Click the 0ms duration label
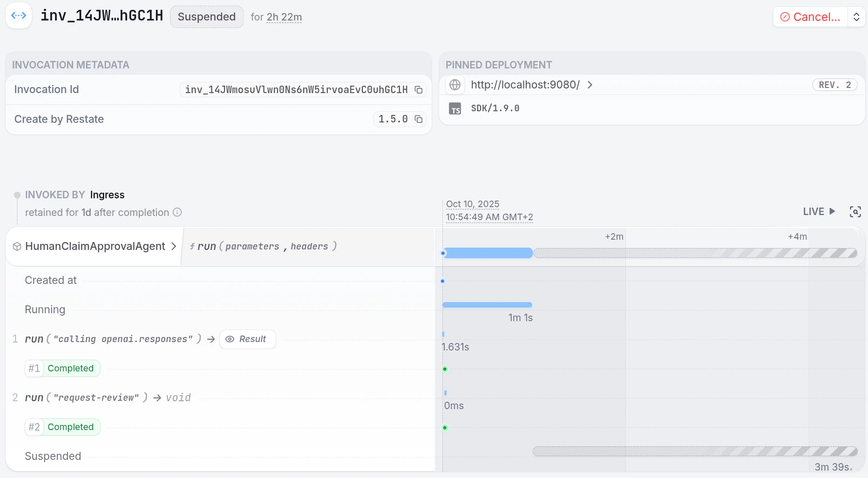868x478 pixels. coord(454,406)
